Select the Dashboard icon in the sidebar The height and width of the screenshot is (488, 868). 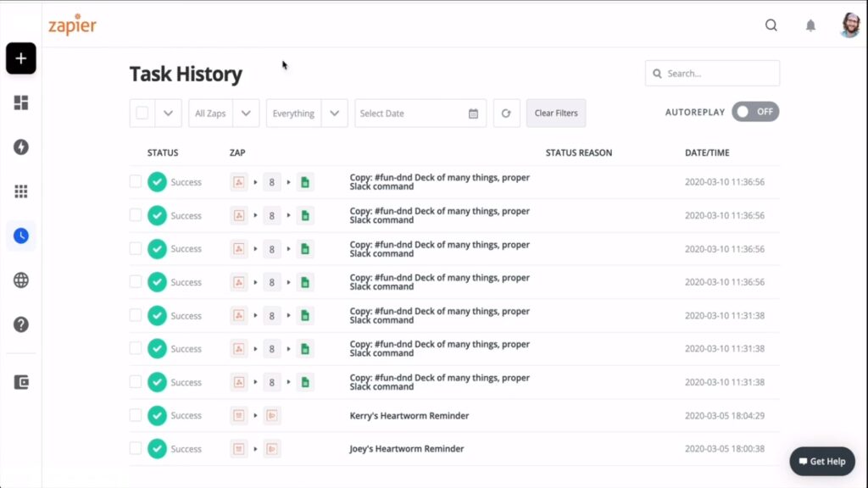20,103
